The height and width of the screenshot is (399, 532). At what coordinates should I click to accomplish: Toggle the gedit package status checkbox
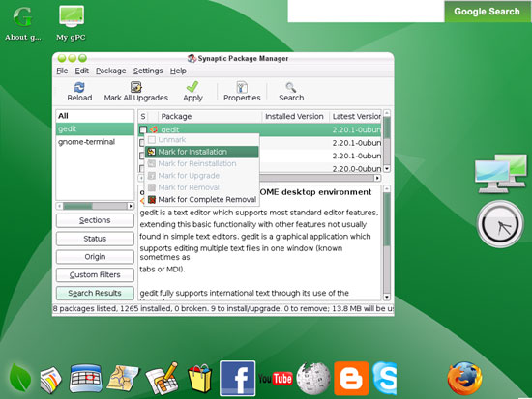143,129
